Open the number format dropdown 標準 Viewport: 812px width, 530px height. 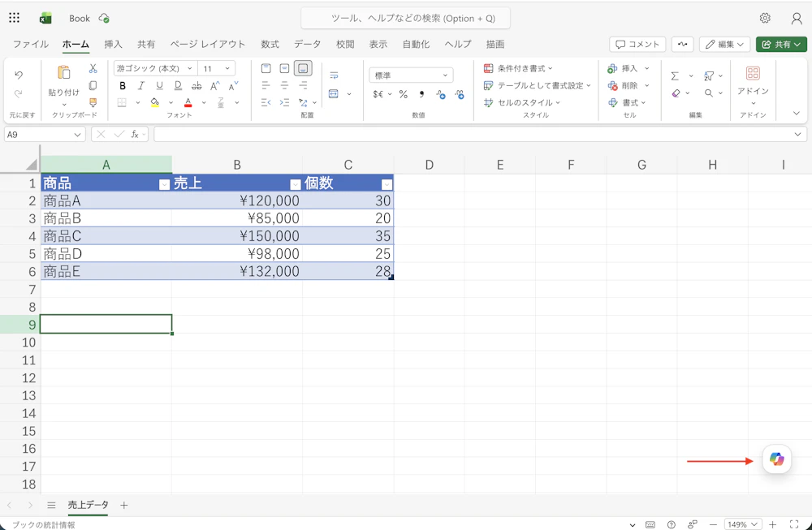(411, 75)
